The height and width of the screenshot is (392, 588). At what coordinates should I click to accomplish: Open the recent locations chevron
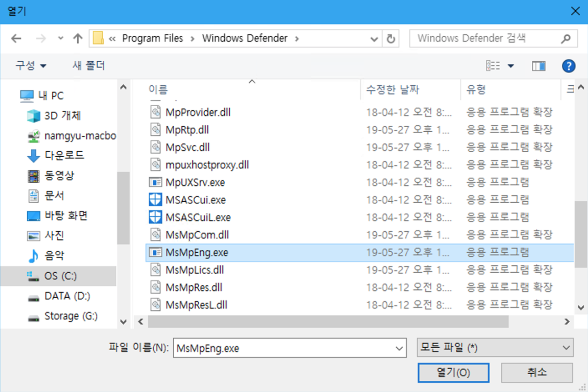(61, 38)
